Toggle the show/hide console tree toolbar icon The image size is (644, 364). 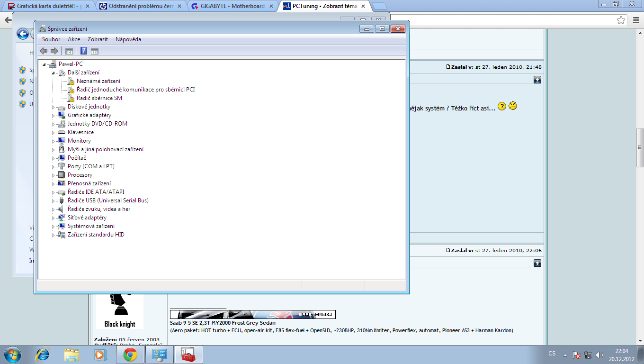[x=69, y=51]
